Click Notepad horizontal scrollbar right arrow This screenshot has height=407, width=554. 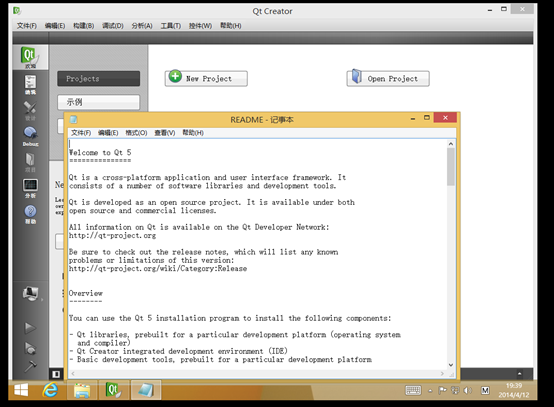[442, 373]
